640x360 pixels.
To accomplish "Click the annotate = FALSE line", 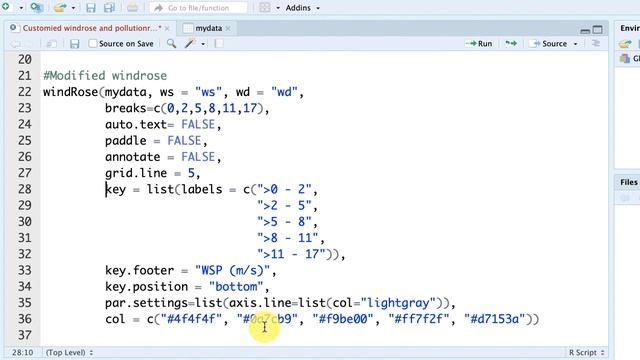I will click(163, 157).
